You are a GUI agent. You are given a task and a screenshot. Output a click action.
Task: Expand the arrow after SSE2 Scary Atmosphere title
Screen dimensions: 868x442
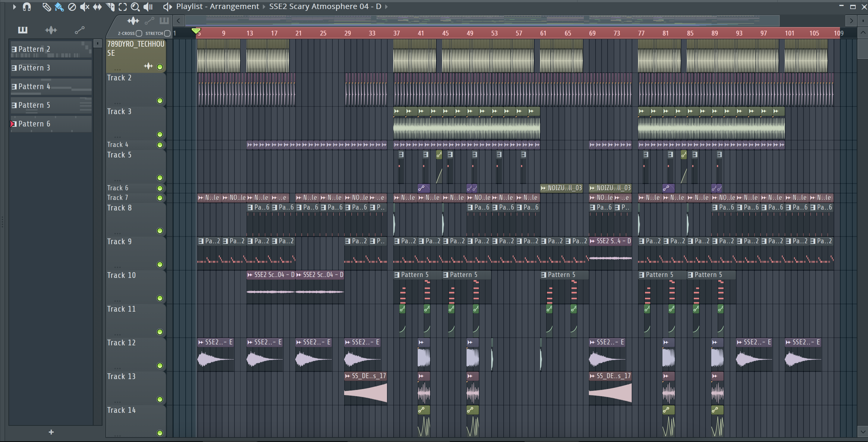tap(386, 6)
